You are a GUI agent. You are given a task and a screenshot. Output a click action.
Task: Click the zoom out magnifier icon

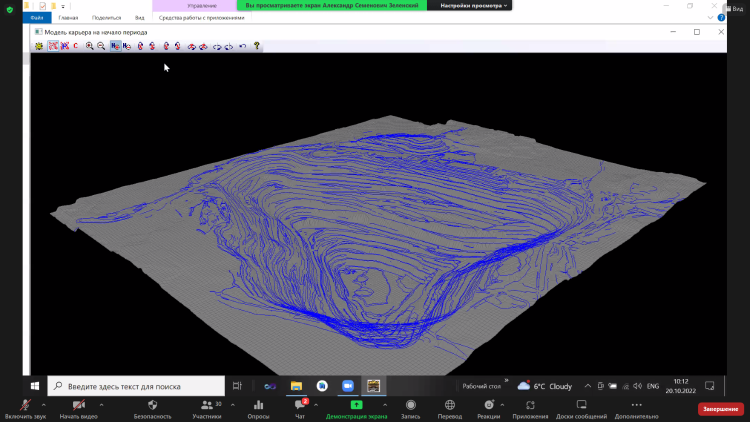click(x=101, y=46)
